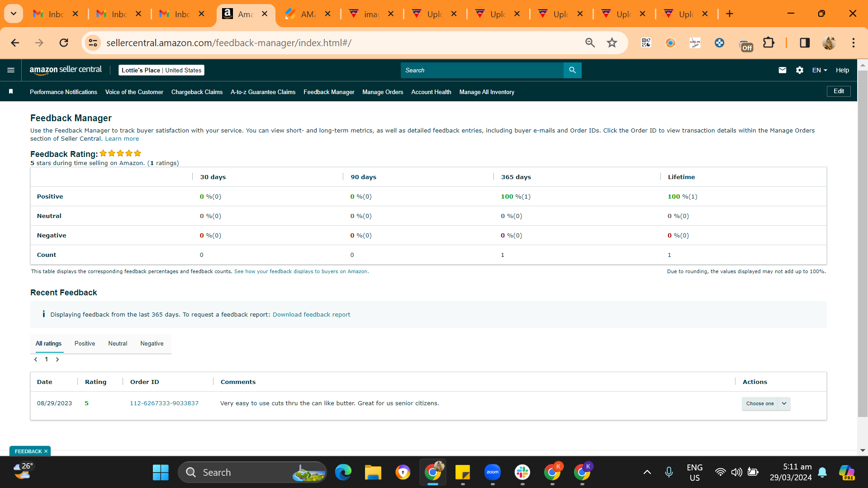The width and height of the screenshot is (868, 488).
Task: Open Feedback Manager menu item
Action: pos(329,92)
